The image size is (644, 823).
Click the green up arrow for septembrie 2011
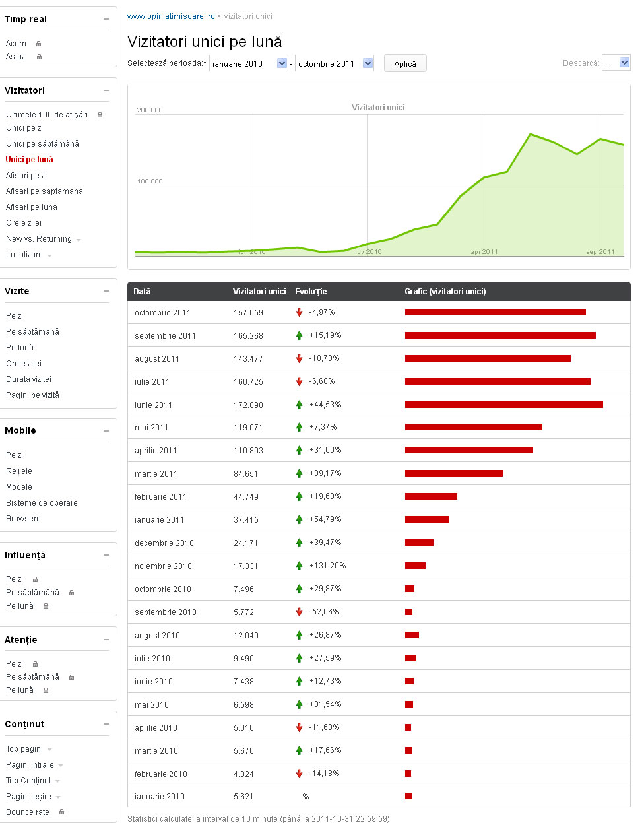[299, 335]
